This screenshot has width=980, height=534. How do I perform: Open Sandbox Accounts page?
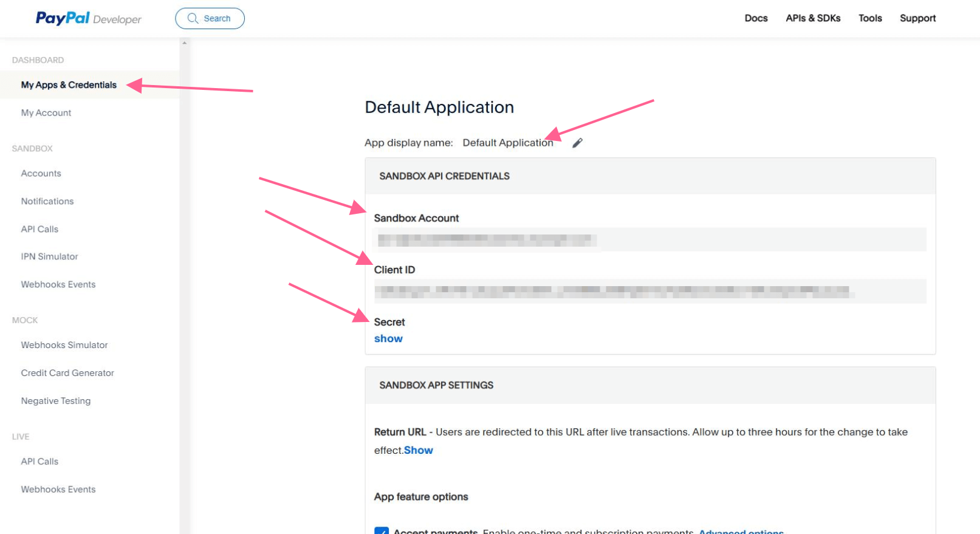click(x=41, y=173)
